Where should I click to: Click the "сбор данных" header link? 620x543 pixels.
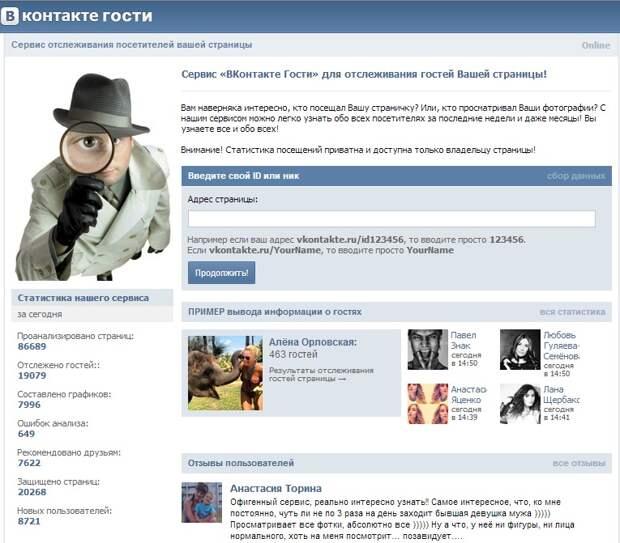pyautogui.click(x=576, y=176)
